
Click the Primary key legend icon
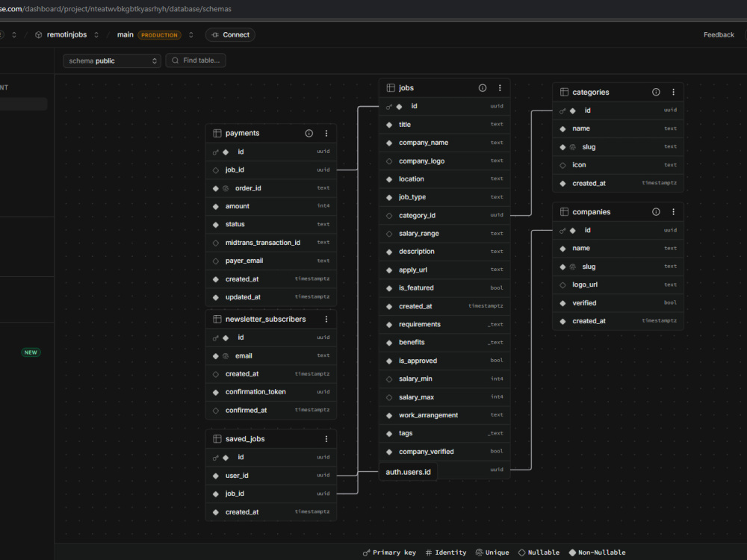click(x=366, y=553)
